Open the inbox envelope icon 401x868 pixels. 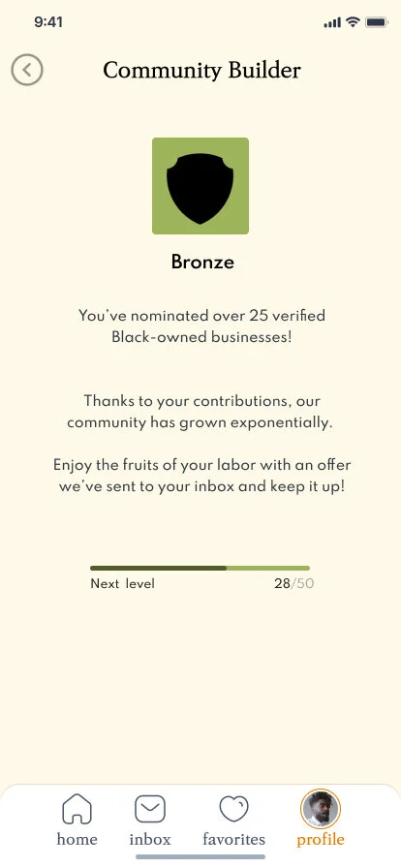[150, 809]
